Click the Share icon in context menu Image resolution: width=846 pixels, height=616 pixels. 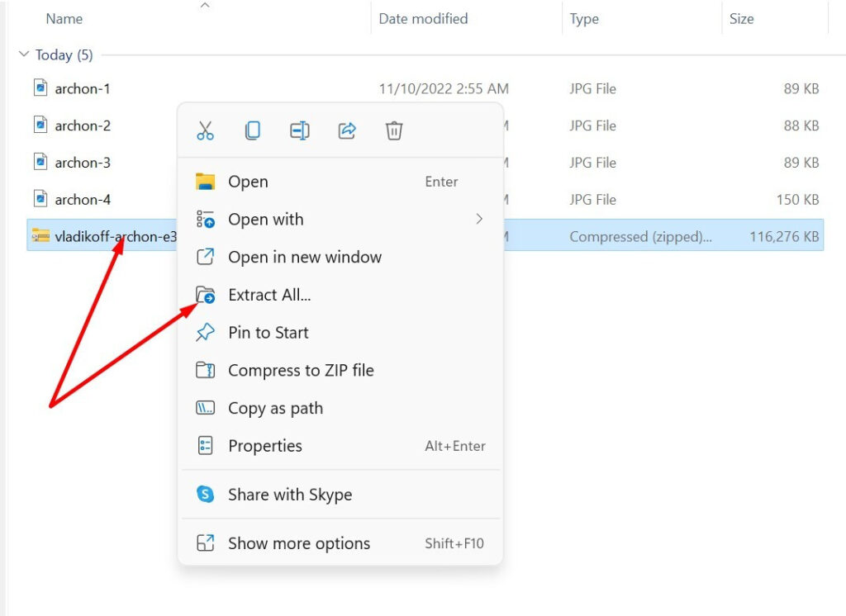coord(346,130)
